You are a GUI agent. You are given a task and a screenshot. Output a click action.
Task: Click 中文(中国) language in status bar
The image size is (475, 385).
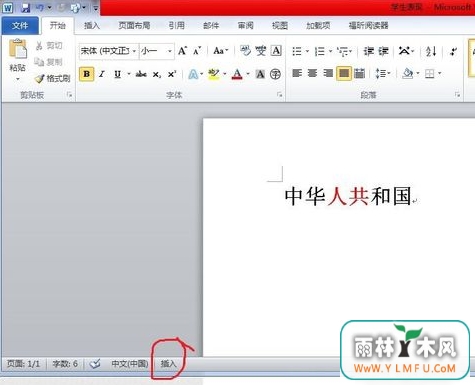pyautogui.click(x=130, y=364)
